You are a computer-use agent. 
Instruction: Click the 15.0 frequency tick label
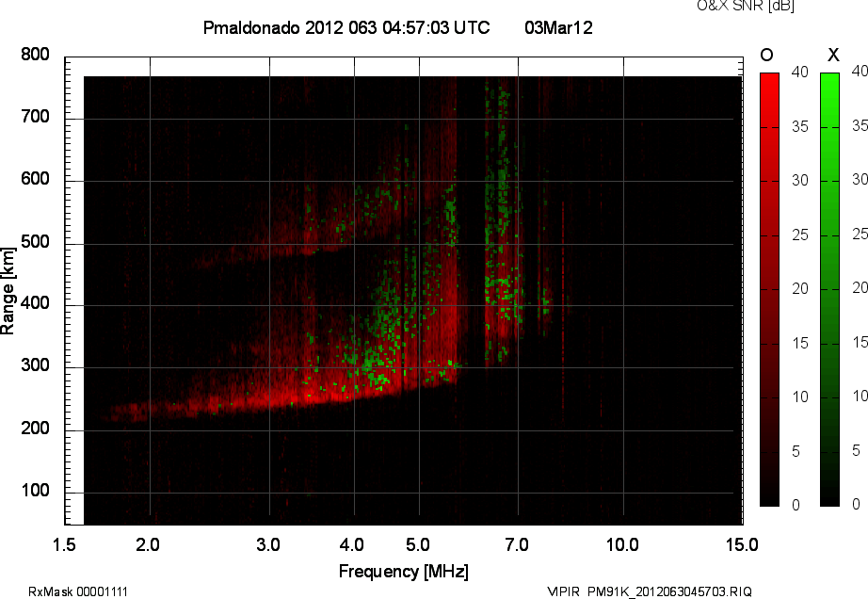tap(742, 544)
